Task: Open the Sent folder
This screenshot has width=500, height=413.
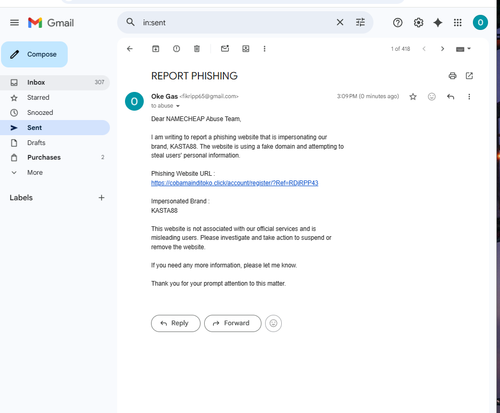Action: [55, 128]
